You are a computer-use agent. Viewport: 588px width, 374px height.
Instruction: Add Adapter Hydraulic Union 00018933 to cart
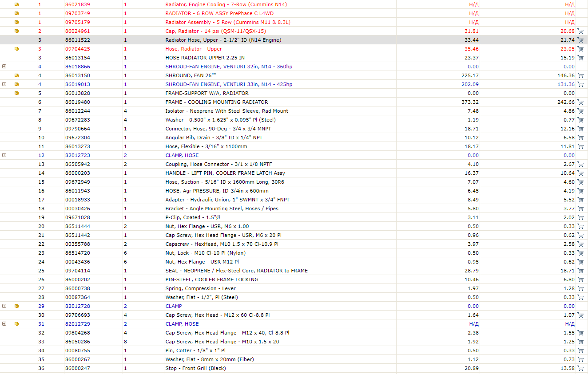click(x=580, y=200)
